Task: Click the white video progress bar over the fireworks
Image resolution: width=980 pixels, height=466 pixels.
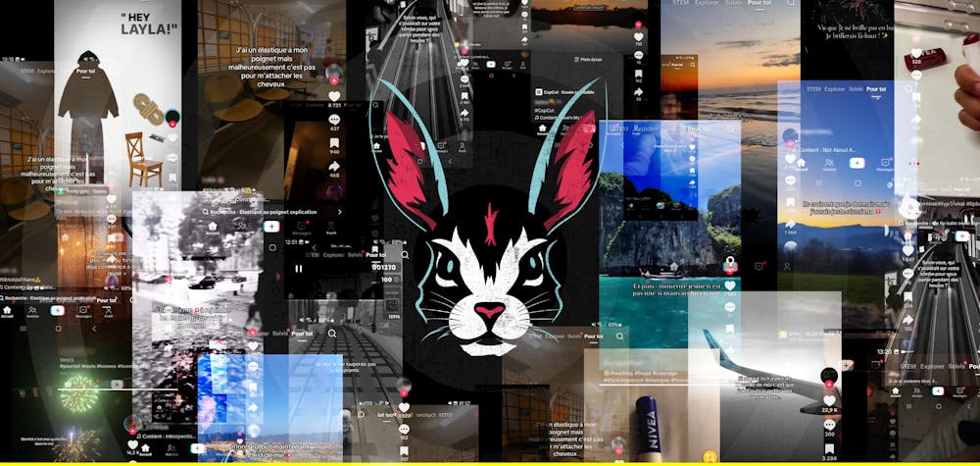Action: [118, 389]
